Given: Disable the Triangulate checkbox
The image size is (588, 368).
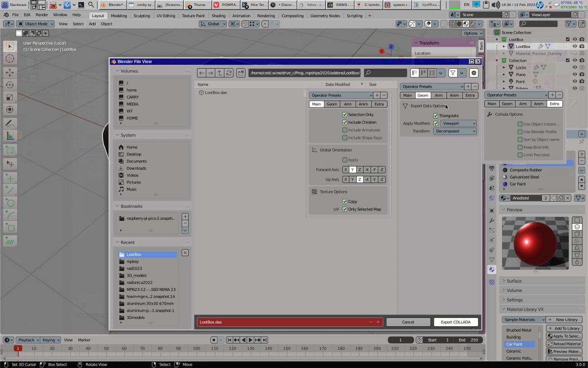Looking at the screenshot, I should (436, 116).
